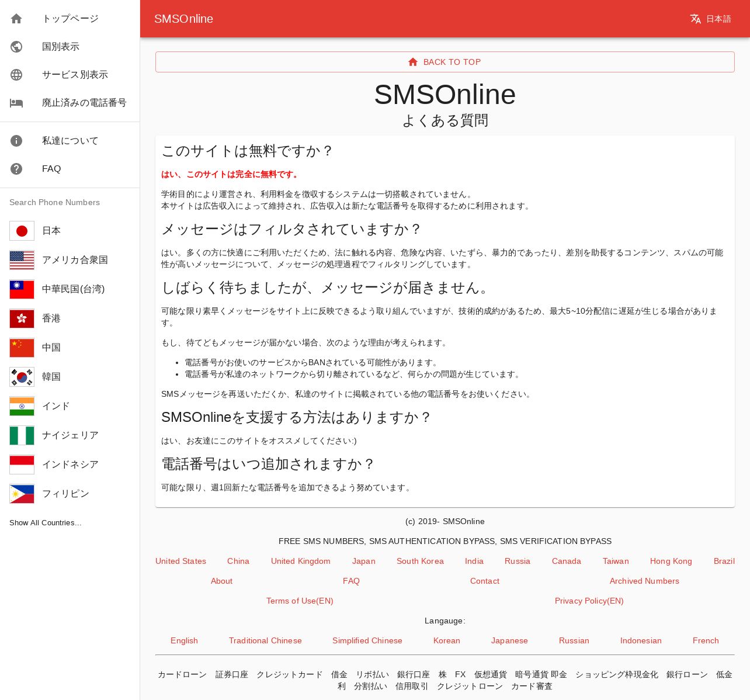The image size is (750, 700).
Task: Open 廃止済みの電話番号 in sidebar
Action: pos(70,103)
